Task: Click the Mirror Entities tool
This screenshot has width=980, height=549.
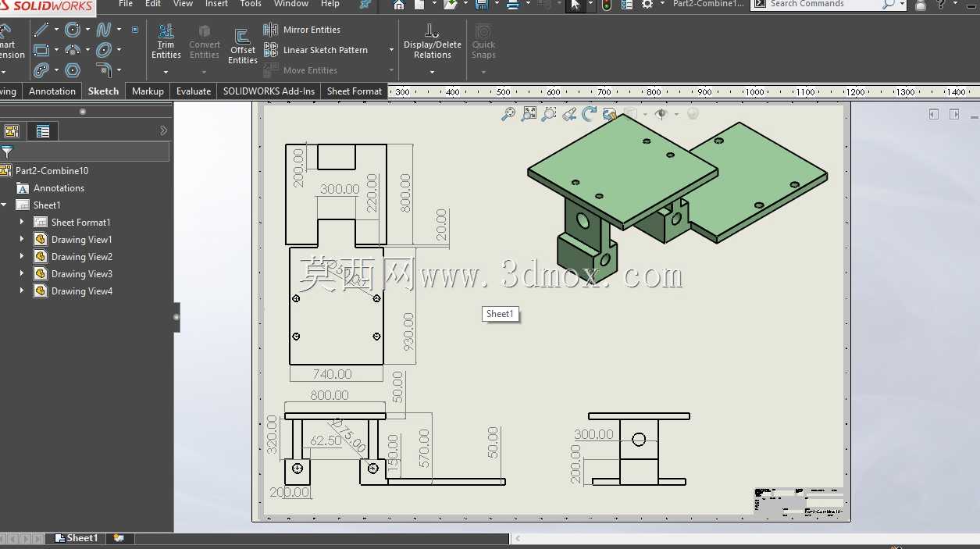Action: point(302,30)
